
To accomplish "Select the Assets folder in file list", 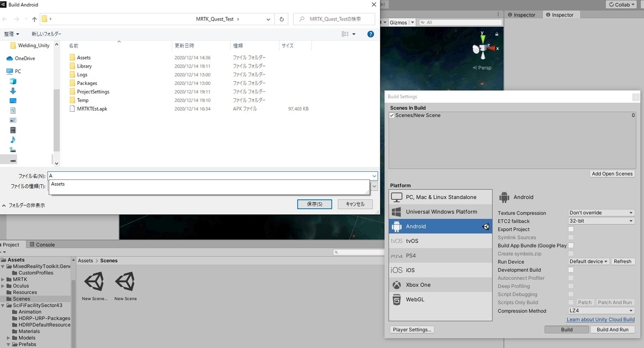I will pos(80,57).
